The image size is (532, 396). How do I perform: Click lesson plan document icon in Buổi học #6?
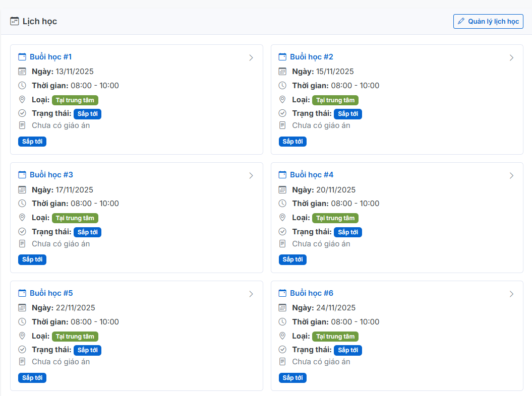point(282,362)
